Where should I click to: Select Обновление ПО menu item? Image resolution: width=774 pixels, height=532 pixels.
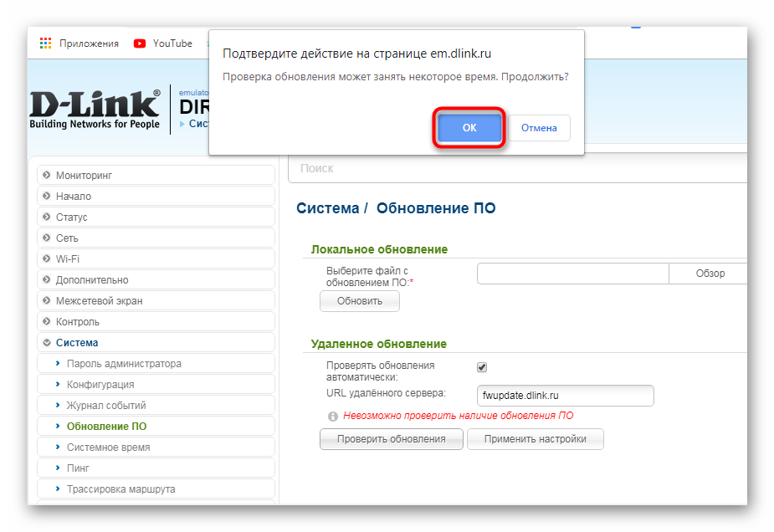(156, 426)
